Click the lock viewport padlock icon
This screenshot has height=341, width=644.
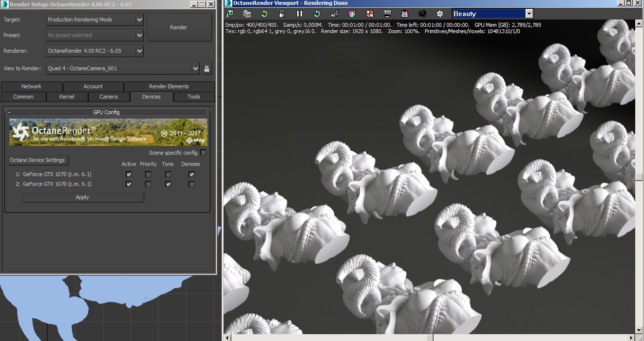(x=282, y=14)
